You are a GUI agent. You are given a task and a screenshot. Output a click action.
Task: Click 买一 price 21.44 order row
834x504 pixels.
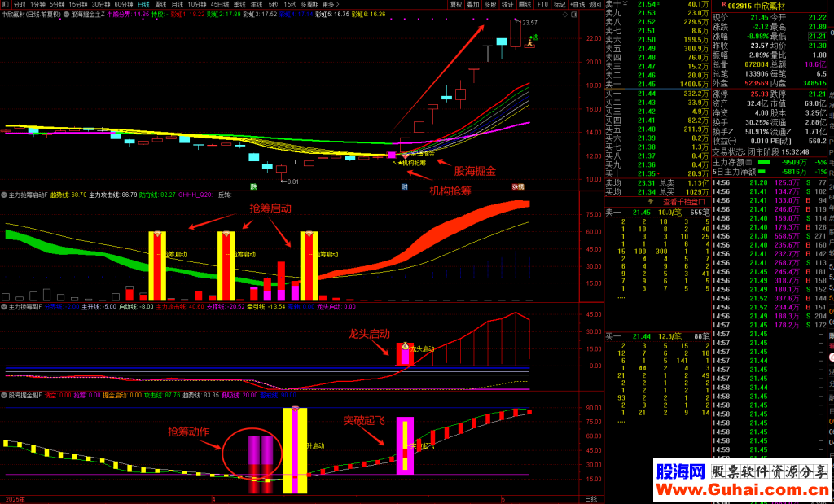click(x=657, y=93)
